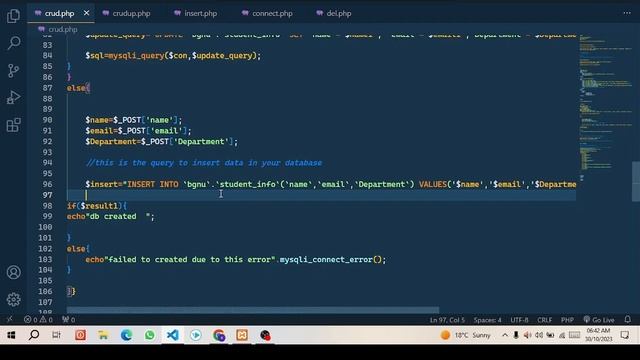The width and height of the screenshot is (640, 360).
Task: Click the echo "db created" line
Action: pos(111,216)
